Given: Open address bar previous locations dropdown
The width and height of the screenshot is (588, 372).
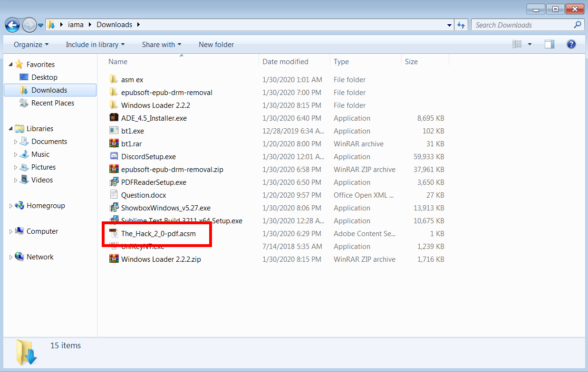Looking at the screenshot, I should coord(450,25).
